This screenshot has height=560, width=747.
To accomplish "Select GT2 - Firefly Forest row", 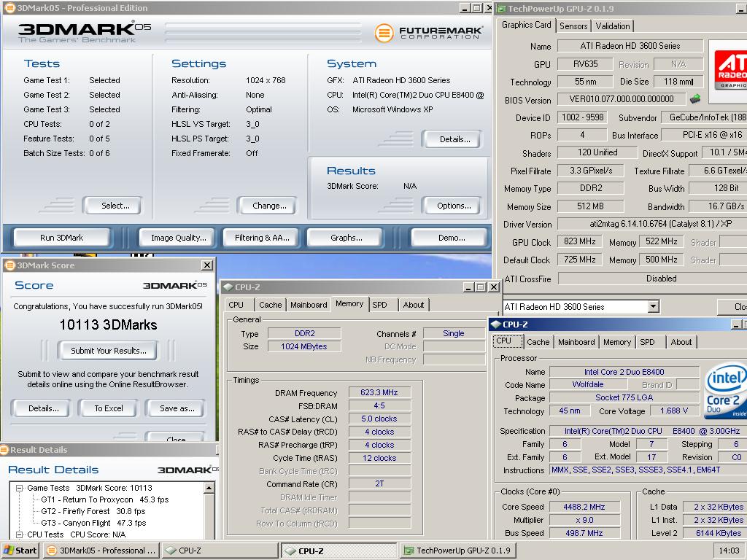I will pyautogui.click(x=93, y=511).
